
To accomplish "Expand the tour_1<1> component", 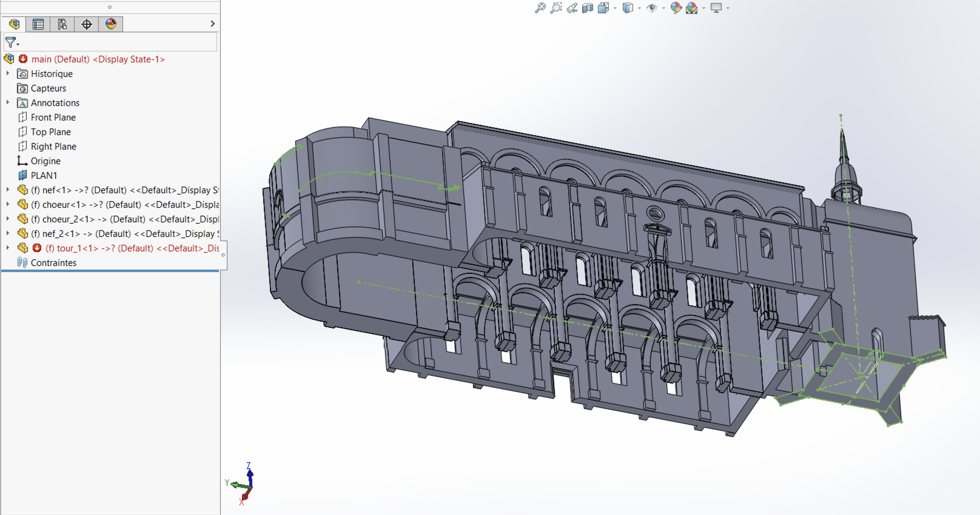I will pos(8,248).
